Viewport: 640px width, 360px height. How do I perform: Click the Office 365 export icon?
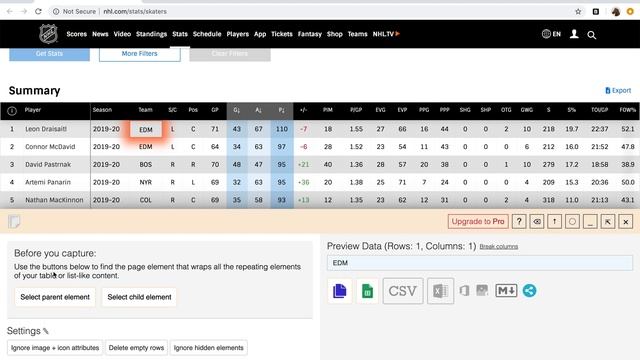pyautogui.click(x=464, y=291)
